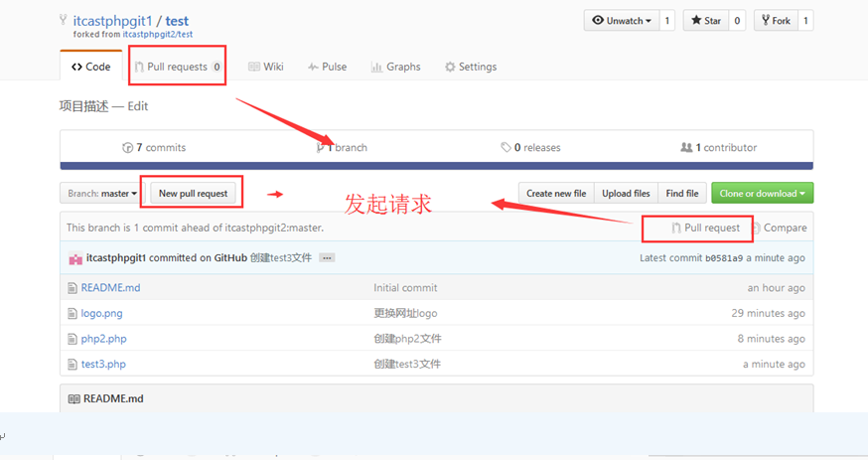The image size is (868, 460).
Task: Click the commits clock icon
Action: pos(127,147)
